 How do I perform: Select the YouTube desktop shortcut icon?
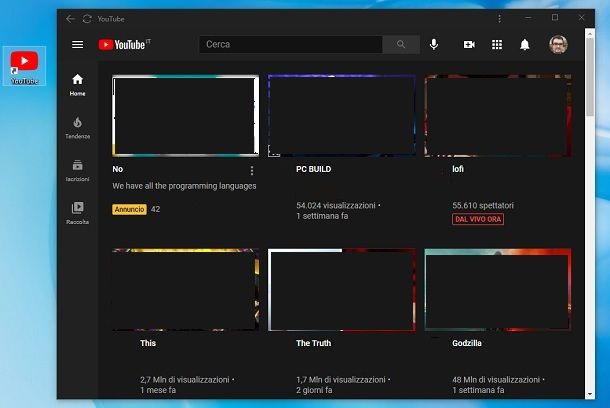pyautogui.click(x=24, y=66)
